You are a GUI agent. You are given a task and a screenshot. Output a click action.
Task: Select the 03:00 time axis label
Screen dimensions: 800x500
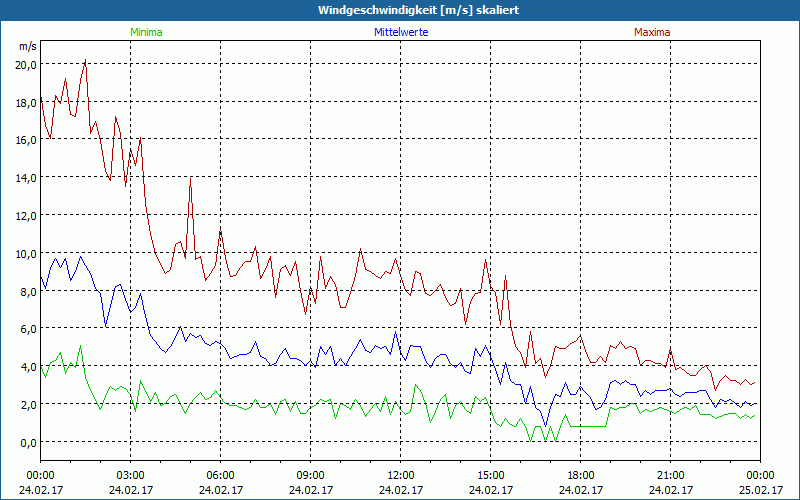(130, 475)
